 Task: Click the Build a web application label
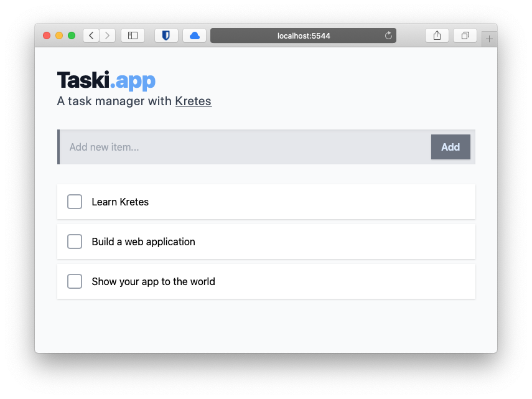[144, 242]
